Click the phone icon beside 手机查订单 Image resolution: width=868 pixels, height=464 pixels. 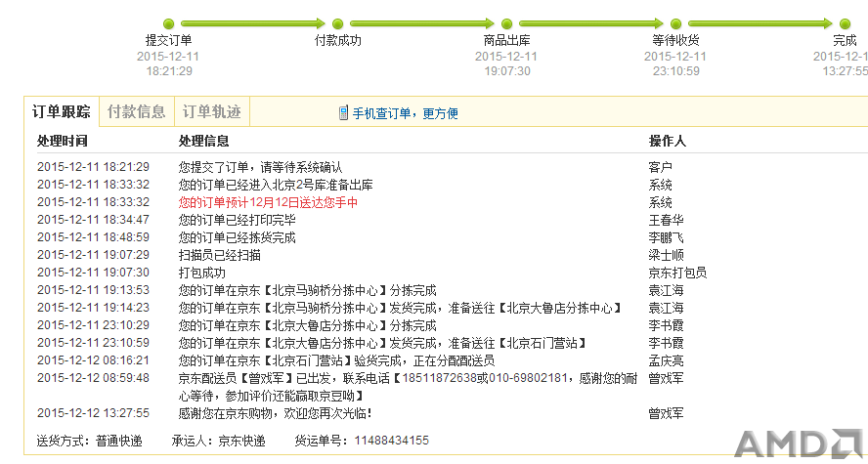tap(344, 112)
